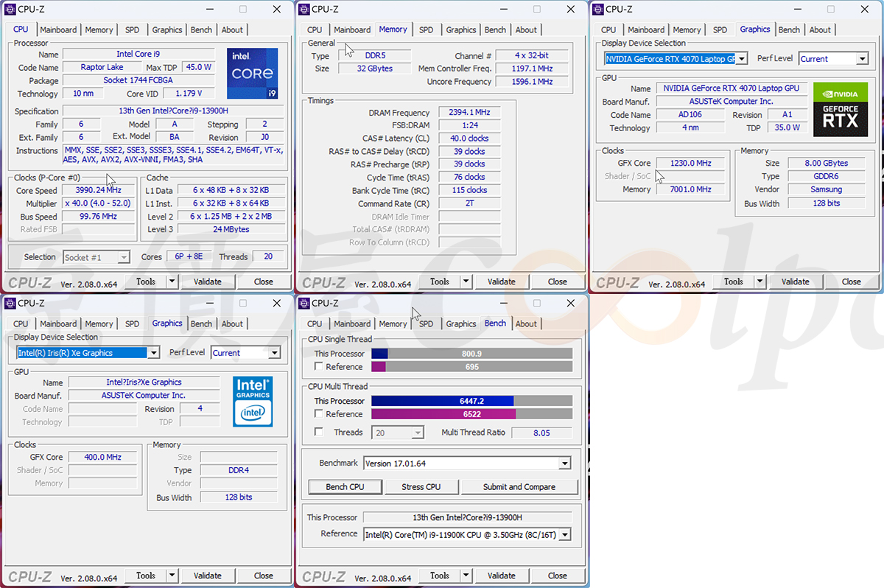Click the GPU Code Name AD106 value
884x588 pixels.
pos(691,115)
